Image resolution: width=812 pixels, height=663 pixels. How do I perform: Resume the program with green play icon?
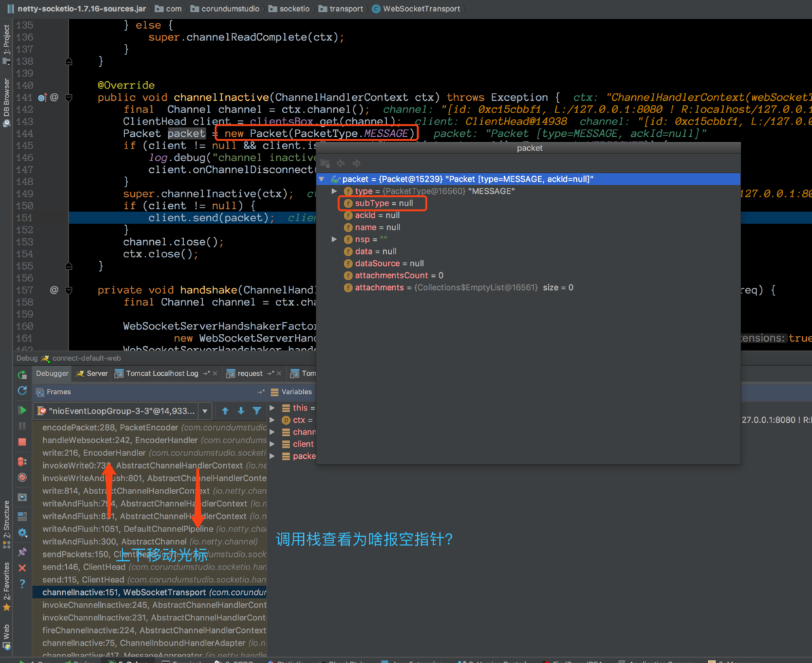click(x=22, y=410)
